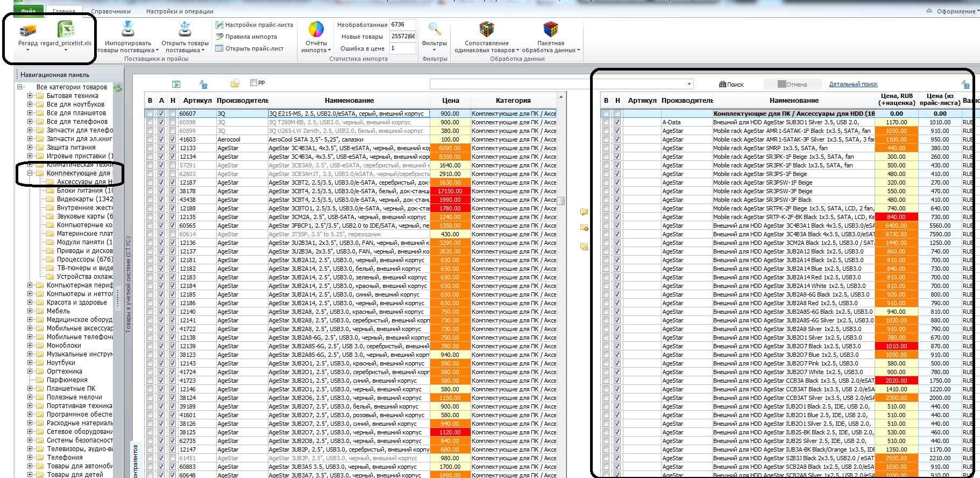Click the blue sort icon above the left grid
Screen dimensions: 980x478
click(204, 84)
